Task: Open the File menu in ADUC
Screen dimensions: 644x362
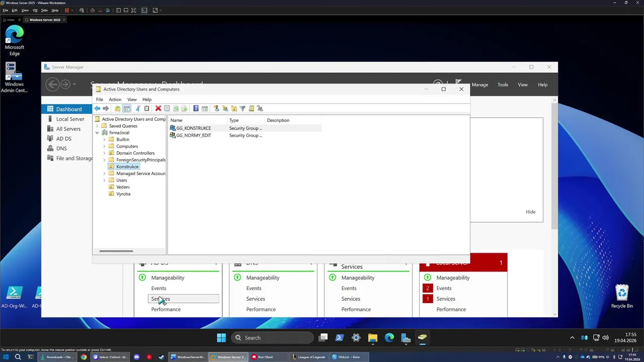Action: [x=100, y=100]
